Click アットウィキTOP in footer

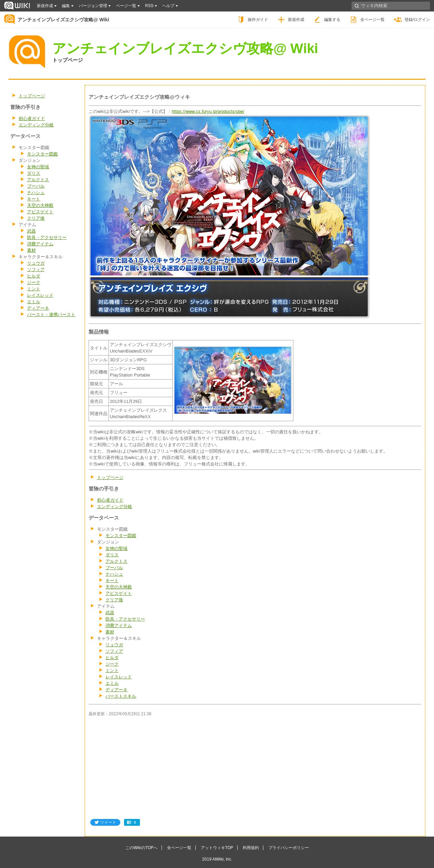point(217,848)
